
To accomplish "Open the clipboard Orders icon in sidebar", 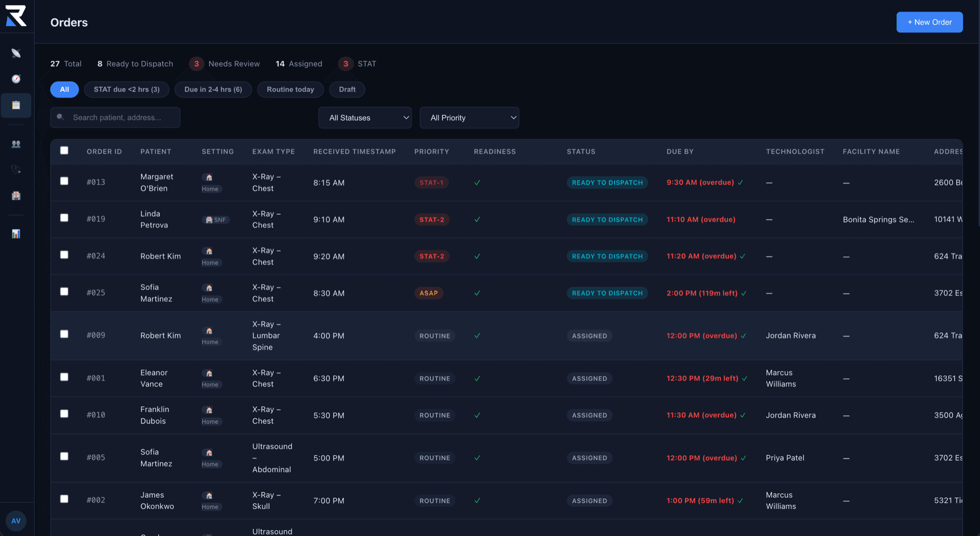I will 16,106.
